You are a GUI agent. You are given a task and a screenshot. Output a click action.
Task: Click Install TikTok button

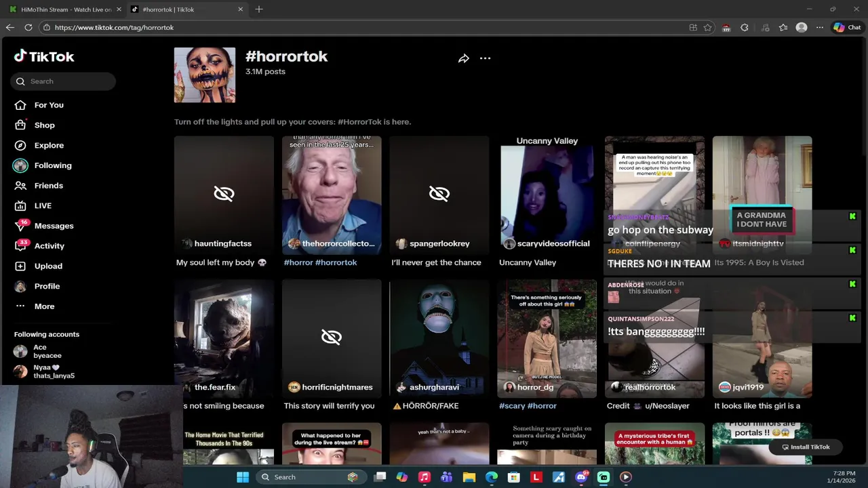[x=806, y=447]
